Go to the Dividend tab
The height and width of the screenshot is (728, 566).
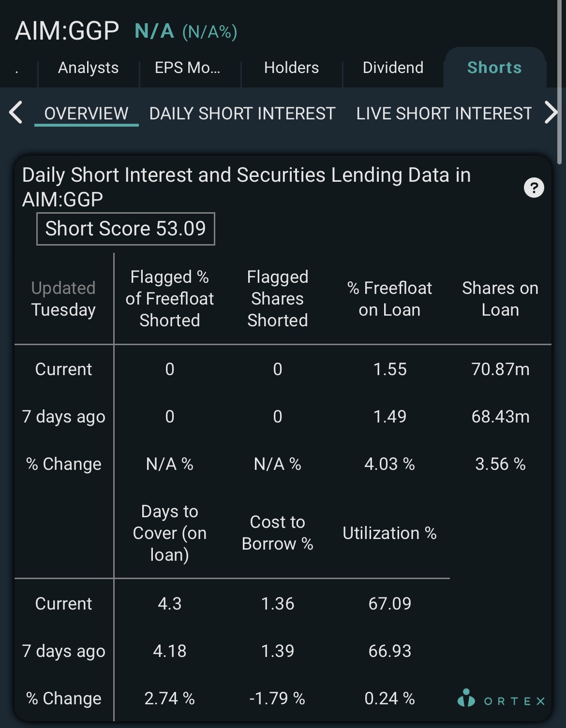[393, 68]
